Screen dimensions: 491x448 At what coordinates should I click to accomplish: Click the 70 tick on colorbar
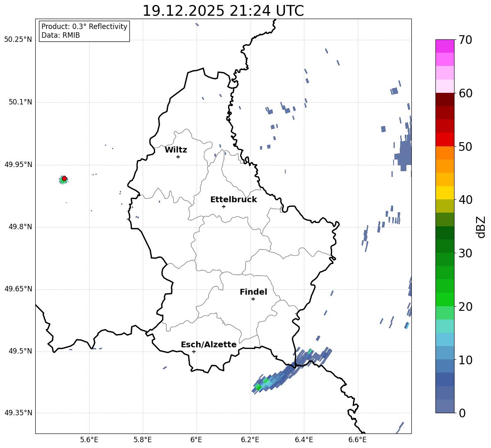point(465,40)
